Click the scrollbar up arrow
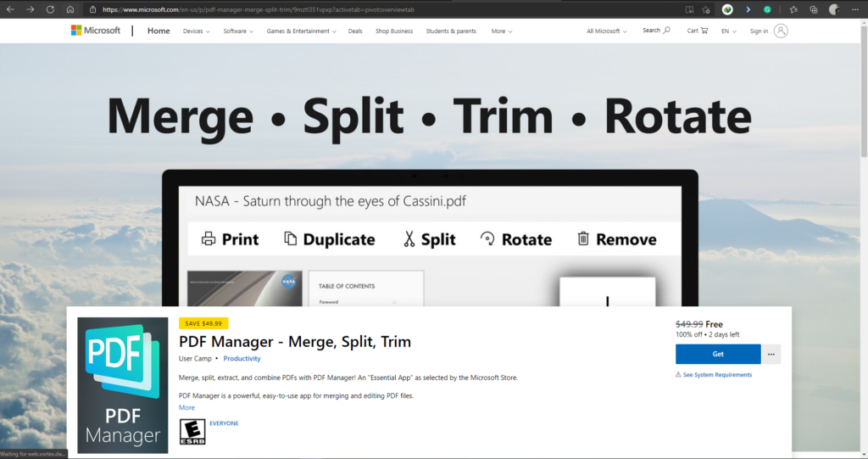The height and width of the screenshot is (459, 868). coord(864,22)
